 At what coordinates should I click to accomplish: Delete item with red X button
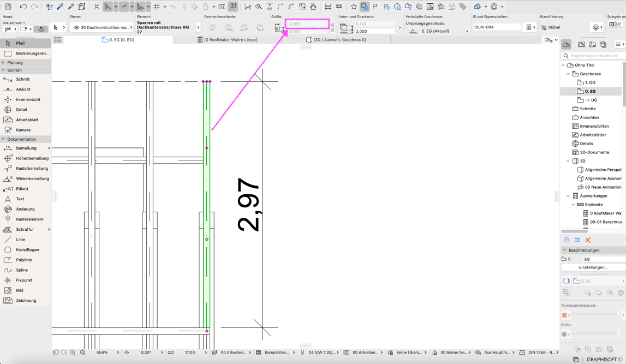point(588,240)
